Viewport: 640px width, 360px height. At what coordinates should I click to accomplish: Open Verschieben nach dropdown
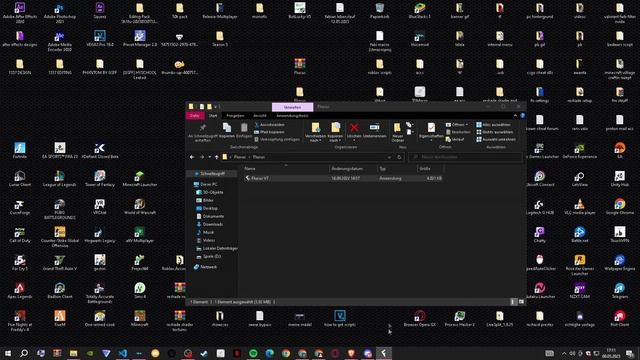pyautogui.click(x=315, y=133)
